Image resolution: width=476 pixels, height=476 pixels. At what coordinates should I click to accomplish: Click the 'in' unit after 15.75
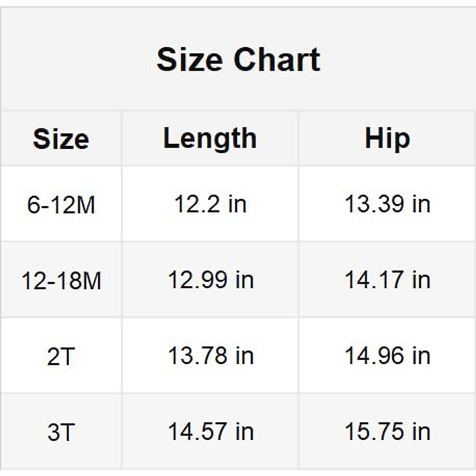(x=421, y=431)
